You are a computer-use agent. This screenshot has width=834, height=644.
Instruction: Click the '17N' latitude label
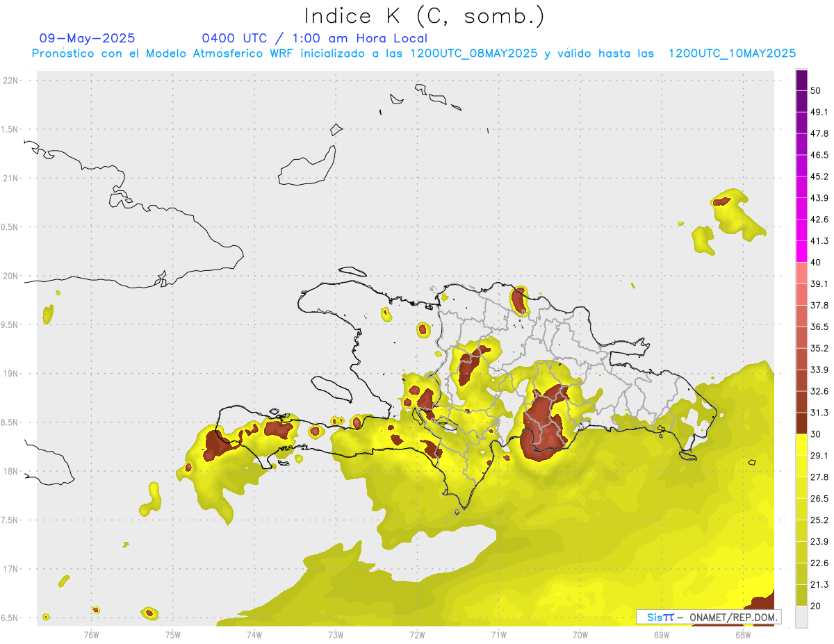coord(10,569)
